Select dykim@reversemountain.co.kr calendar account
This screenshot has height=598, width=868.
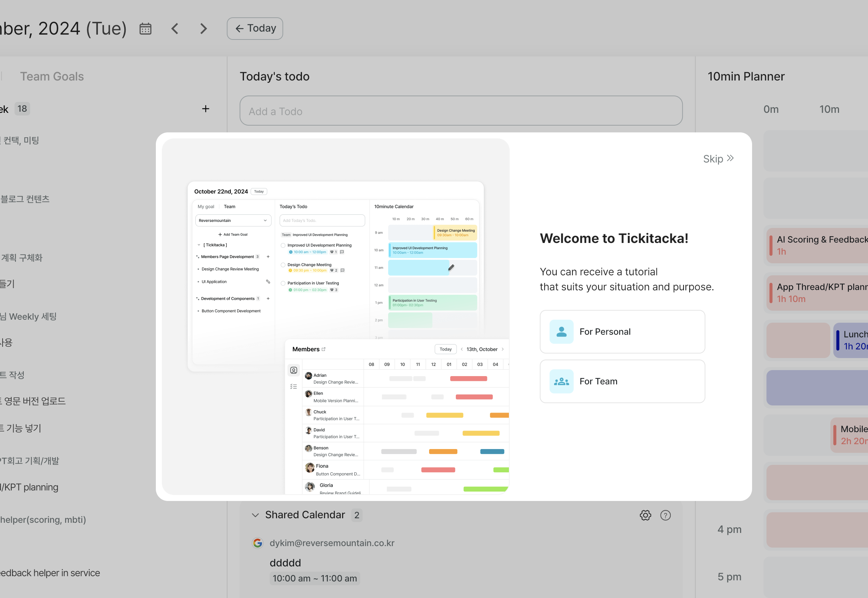coord(332,543)
